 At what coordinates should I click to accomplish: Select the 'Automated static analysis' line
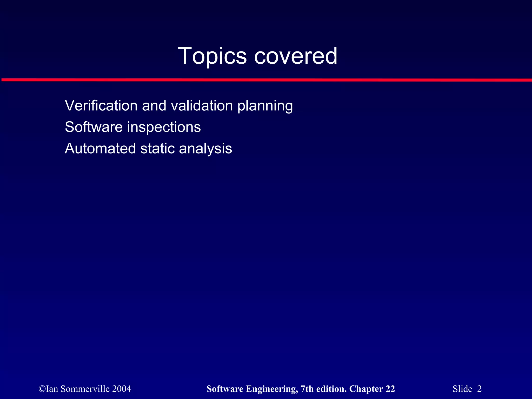tap(148, 149)
